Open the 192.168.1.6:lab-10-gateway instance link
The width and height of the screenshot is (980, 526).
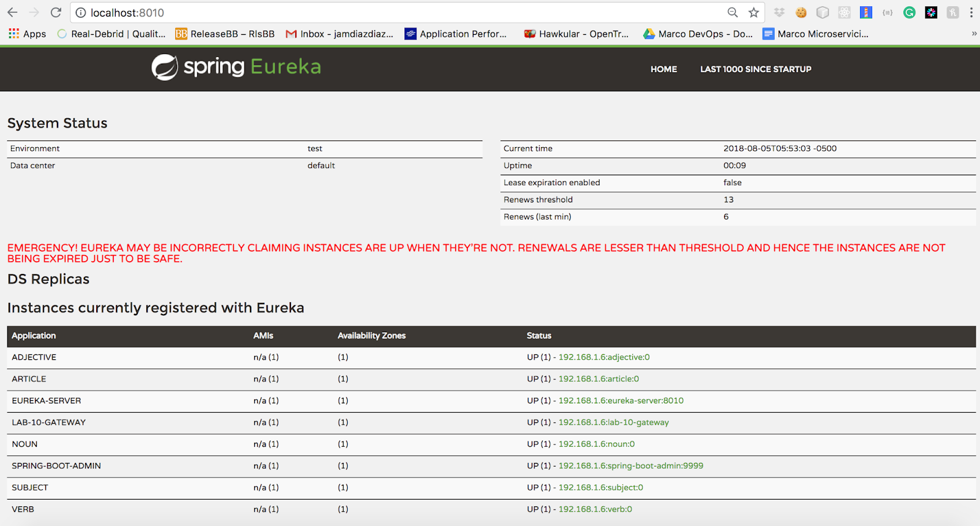point(614,422)
